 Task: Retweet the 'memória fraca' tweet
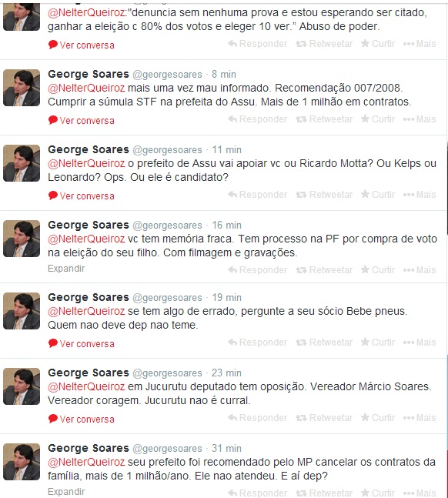tap(324, 269)
